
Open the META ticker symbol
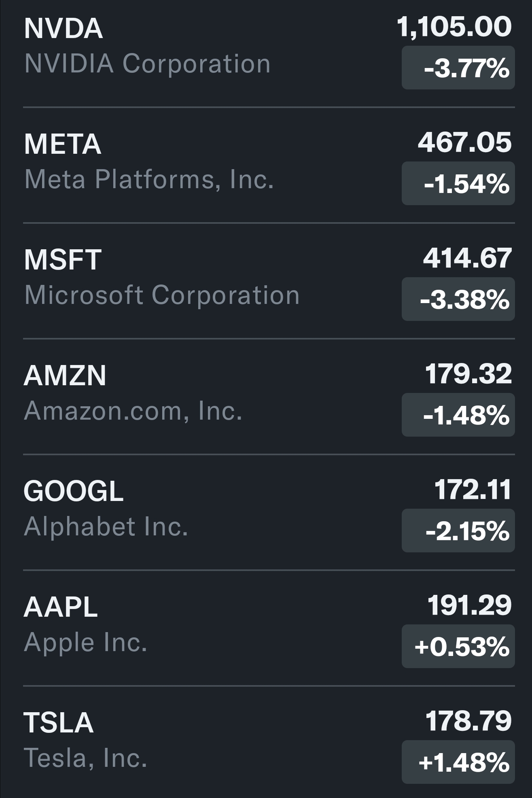coord(62,144)
